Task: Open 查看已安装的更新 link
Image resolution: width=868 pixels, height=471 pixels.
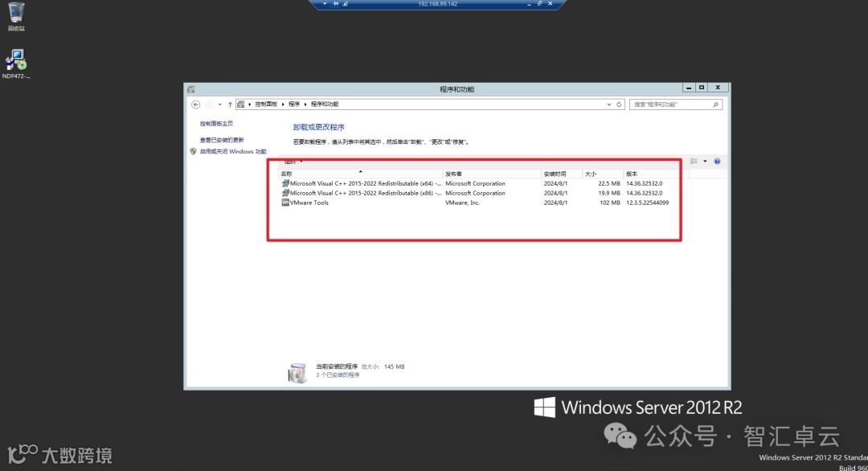Action: pos(222,140)
